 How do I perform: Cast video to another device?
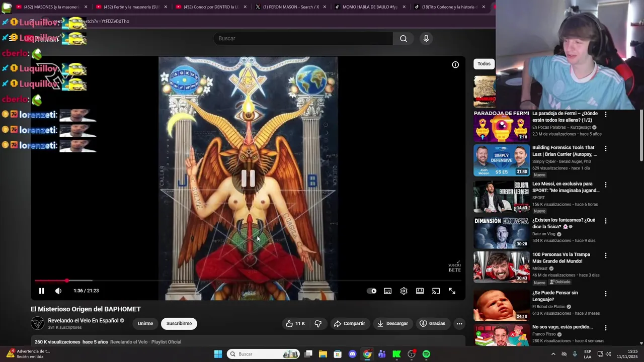(x=436, y=291)
